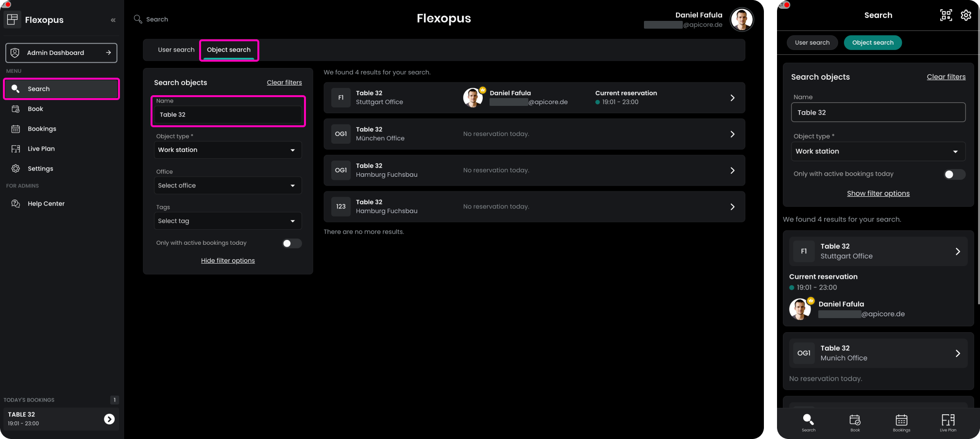Image resolution: width=980 pixels, height=439 pixels.
Task: Collapse the sidebar with double-chevron icon
Action: click(113, 20)
